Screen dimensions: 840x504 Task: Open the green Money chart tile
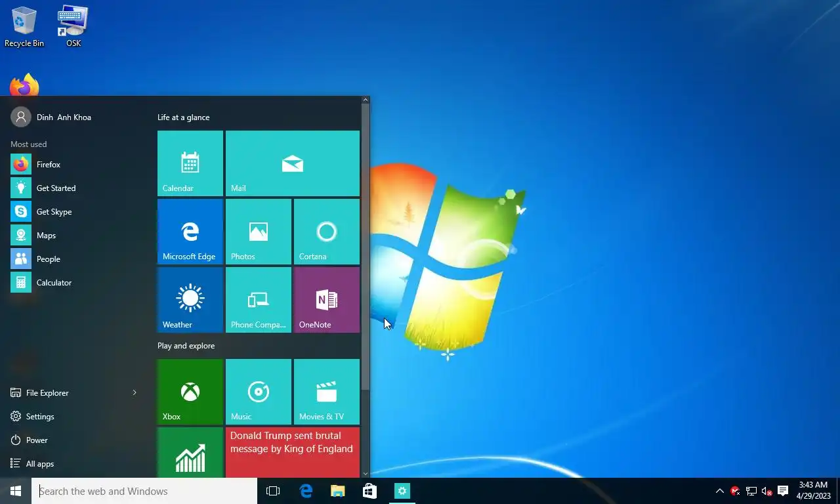pyautogui.click(x=190, y=452)
